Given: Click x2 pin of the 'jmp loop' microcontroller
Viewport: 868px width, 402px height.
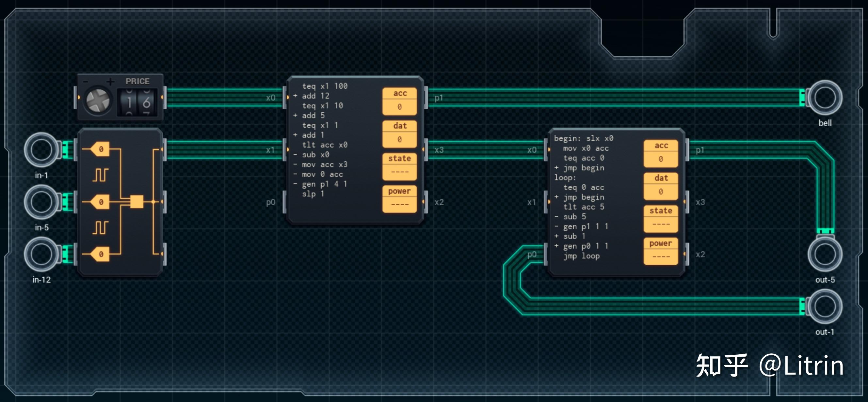Looking at the screenshot, I should [x=688, y=254].
